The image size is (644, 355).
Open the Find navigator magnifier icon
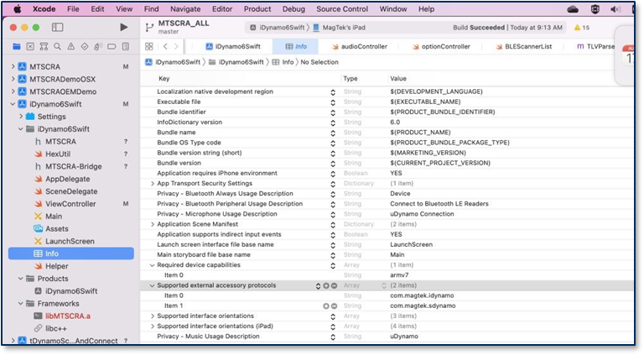click(x=58, y=46)
